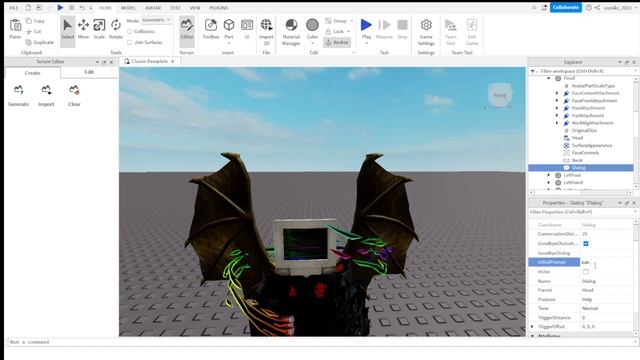This screenshot has height=360, width=640.
Task: Toggle the InUse property checkbox
Action: point(586,271)
